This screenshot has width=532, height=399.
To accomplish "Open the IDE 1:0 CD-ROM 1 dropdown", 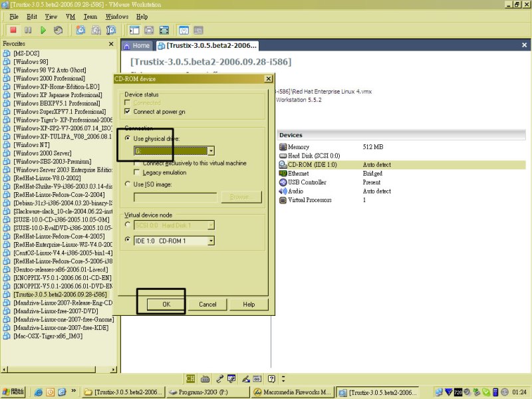I will pyautogui.click(x=211, y=241).
